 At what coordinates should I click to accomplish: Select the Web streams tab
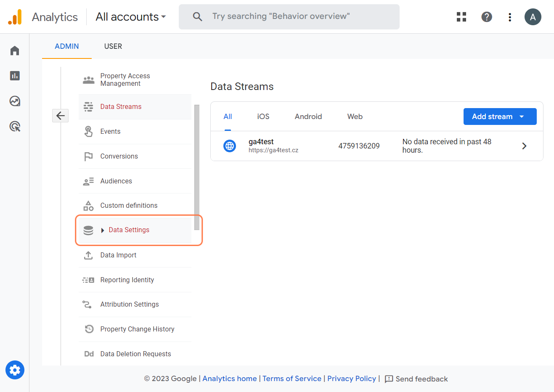(355, 117)
